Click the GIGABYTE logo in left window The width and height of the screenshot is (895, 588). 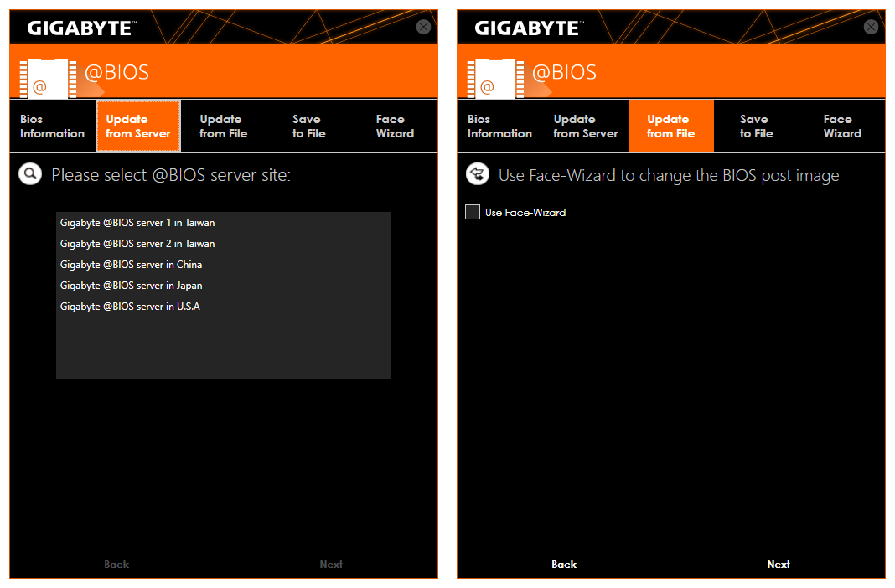[x=81, y=28]
